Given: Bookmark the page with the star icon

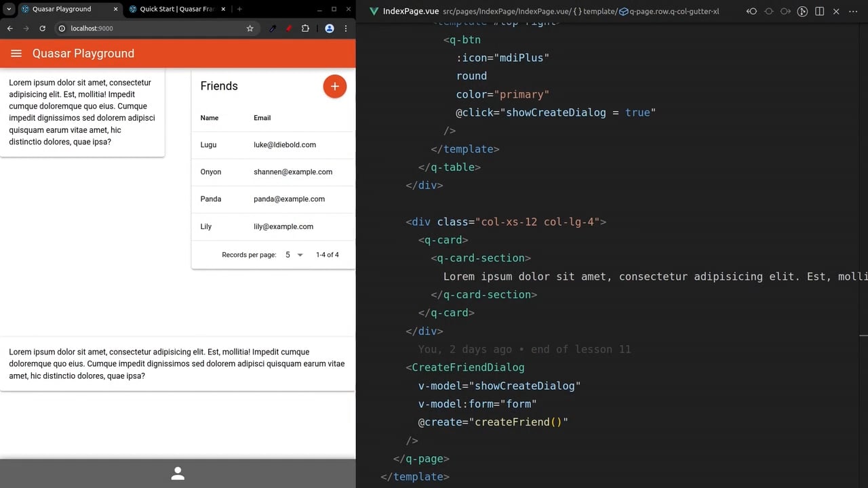Looking at the screenshot, I should click(250, 28).
